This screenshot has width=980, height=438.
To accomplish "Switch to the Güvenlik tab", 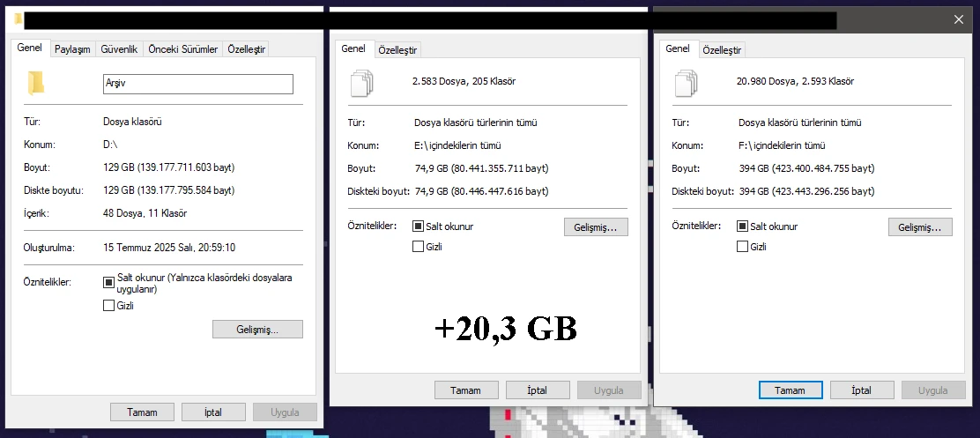I will coord(118,49).
